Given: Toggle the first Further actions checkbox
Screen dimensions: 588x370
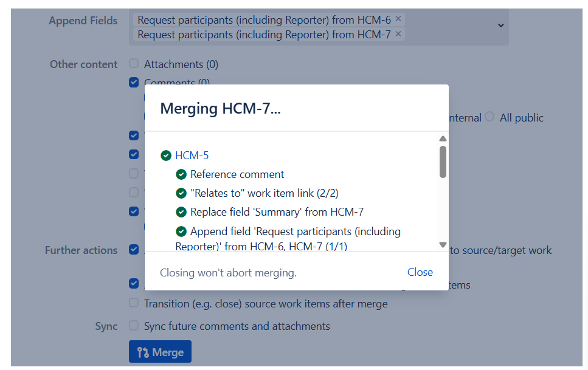Looking at the screenshot, I should [x=134, y=250].
